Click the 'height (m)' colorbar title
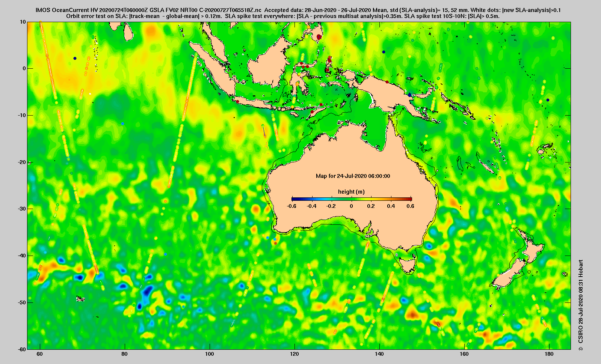The height and width of the screenshot is (364, 601). [351, 192]
